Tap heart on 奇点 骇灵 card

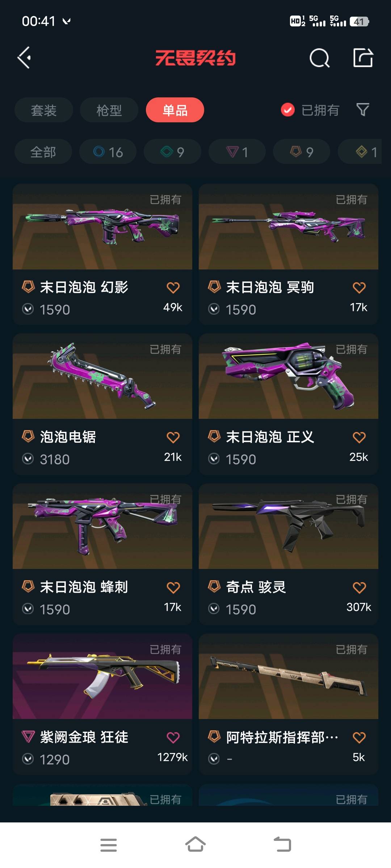coord(359,588)
